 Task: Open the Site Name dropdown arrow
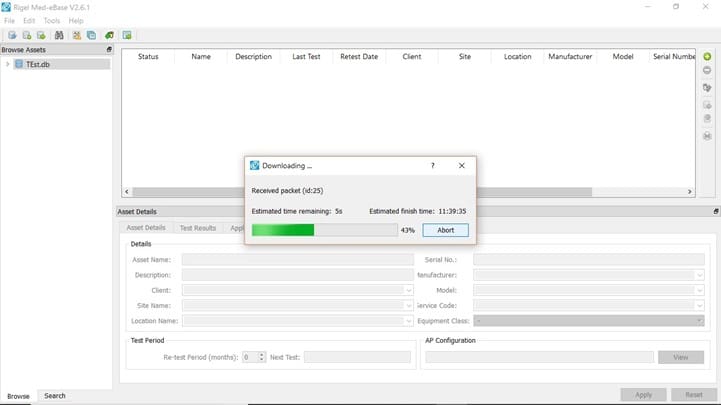pyautogui.click(x=408, y=305)
